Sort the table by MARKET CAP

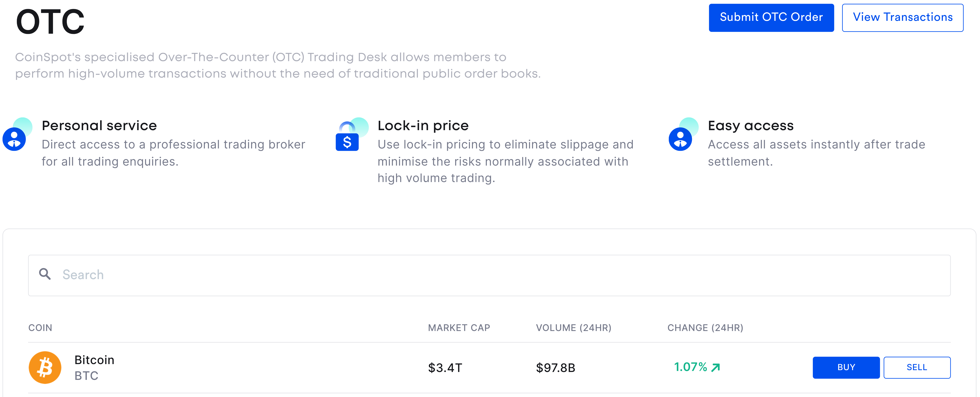(459, 327)
